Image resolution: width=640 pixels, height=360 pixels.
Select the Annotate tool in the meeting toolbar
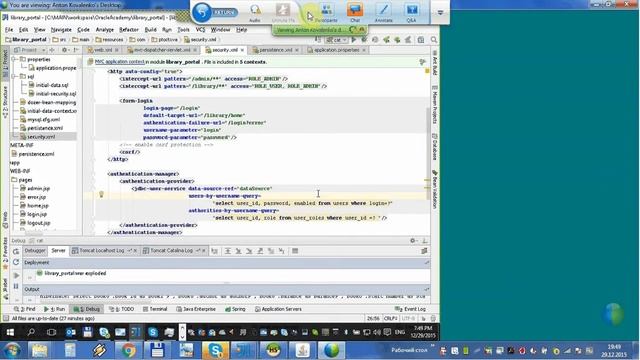[x=383, y=13]
